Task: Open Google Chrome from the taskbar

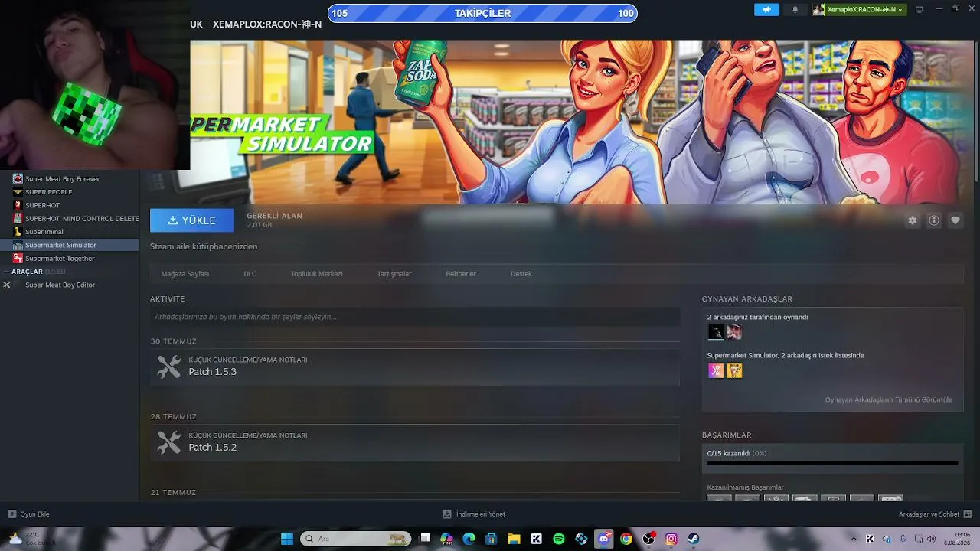Action: tap(626, 539)
